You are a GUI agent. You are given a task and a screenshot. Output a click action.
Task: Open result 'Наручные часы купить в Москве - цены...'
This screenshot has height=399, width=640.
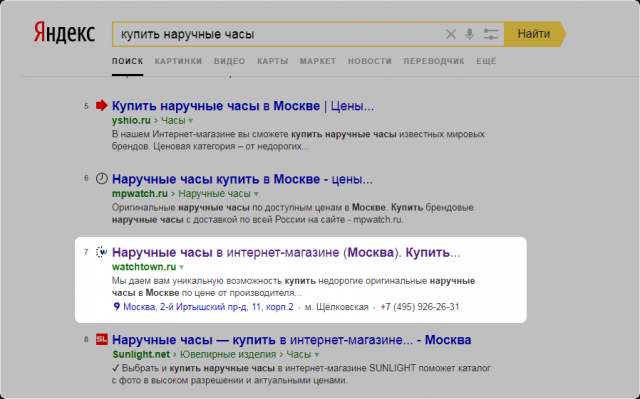click(242, 179)
